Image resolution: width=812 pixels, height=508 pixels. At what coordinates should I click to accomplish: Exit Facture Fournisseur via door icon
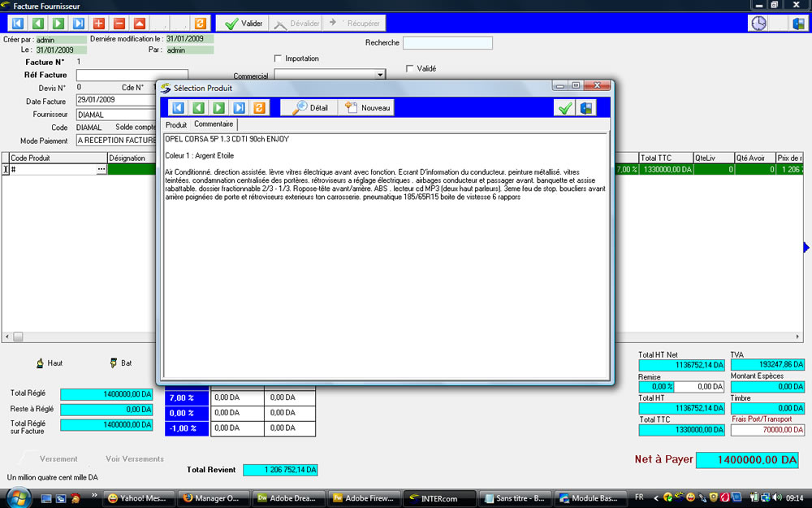tap(798, 24)
